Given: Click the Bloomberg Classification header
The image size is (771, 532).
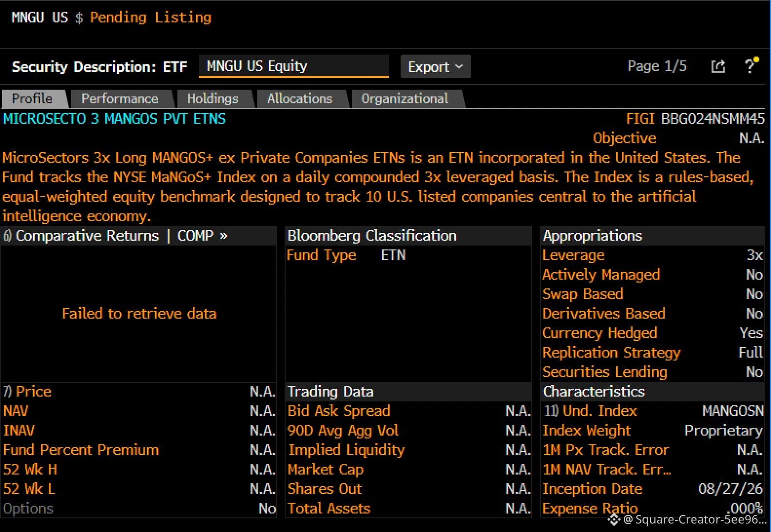Looking at the screenshot, I should point(372,236).
